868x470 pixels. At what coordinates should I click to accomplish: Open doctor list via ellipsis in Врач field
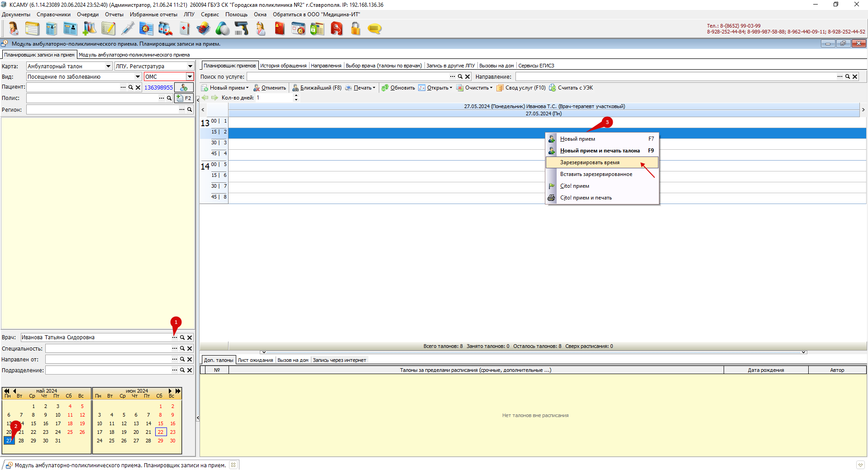[x=175, y=337]
